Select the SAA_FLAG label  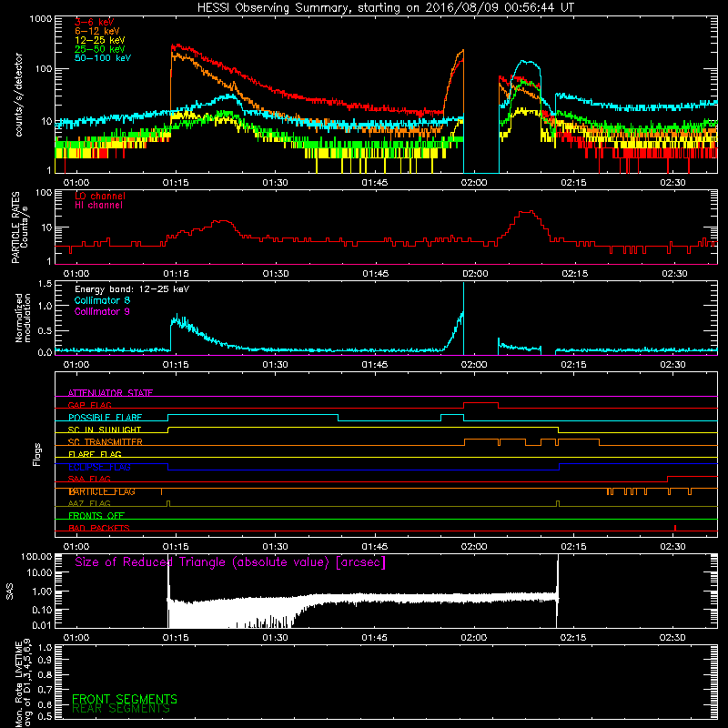pos(89,479)
